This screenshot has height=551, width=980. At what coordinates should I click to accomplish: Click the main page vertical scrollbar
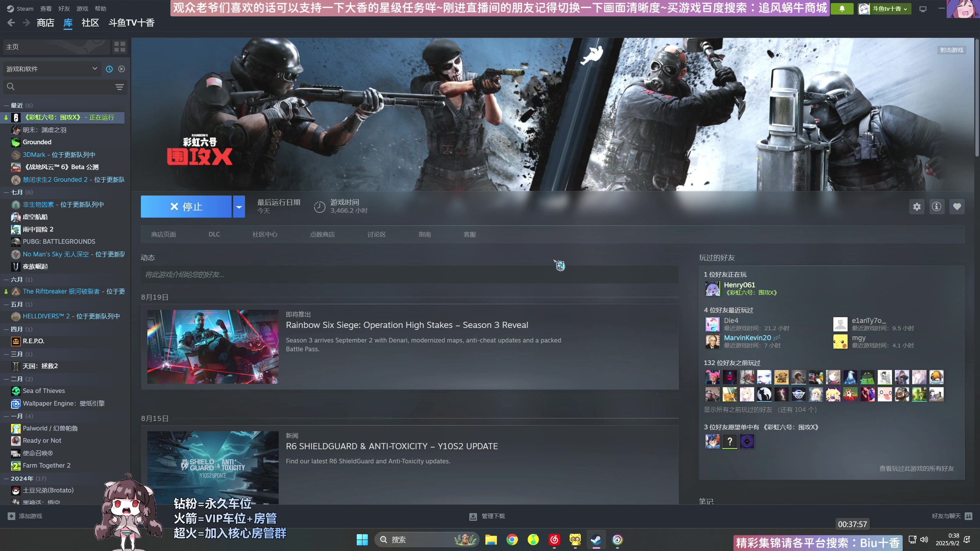point(977,98)
